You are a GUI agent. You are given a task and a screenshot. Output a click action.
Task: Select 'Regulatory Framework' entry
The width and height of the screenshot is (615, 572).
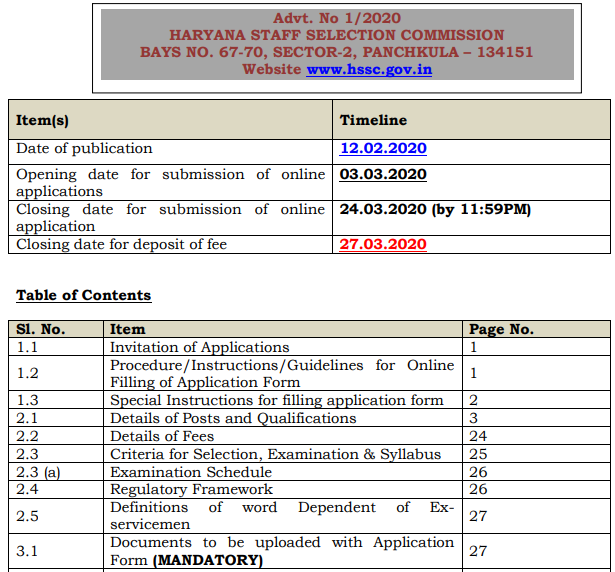coord(191,489)
